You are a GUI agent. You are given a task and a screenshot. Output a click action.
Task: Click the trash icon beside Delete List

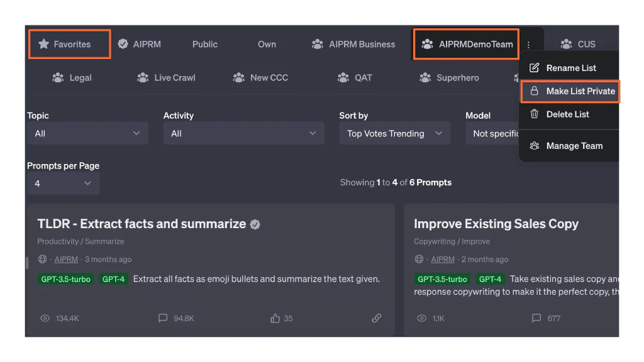(x=535, y=114)
